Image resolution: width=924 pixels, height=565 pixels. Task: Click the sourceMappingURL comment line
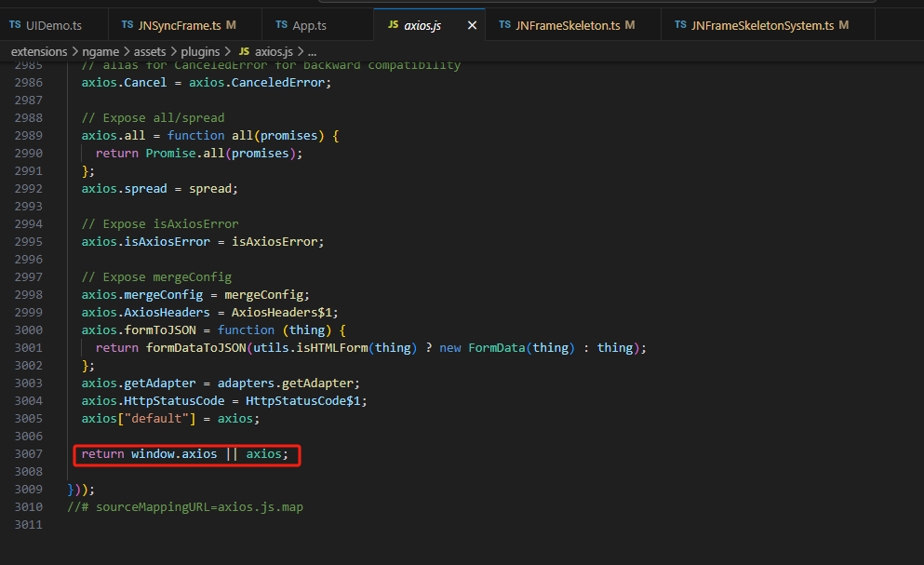[185, 507]
